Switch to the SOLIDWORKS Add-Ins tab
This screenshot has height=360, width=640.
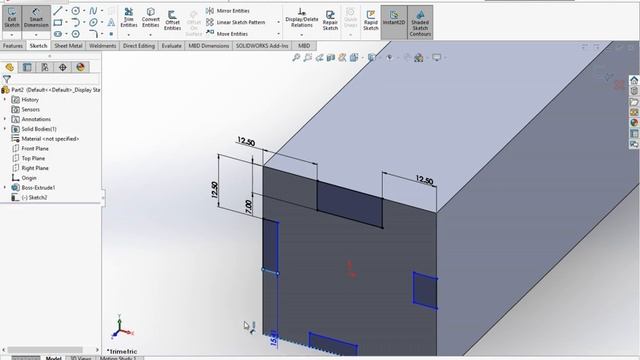click(262, 46)
